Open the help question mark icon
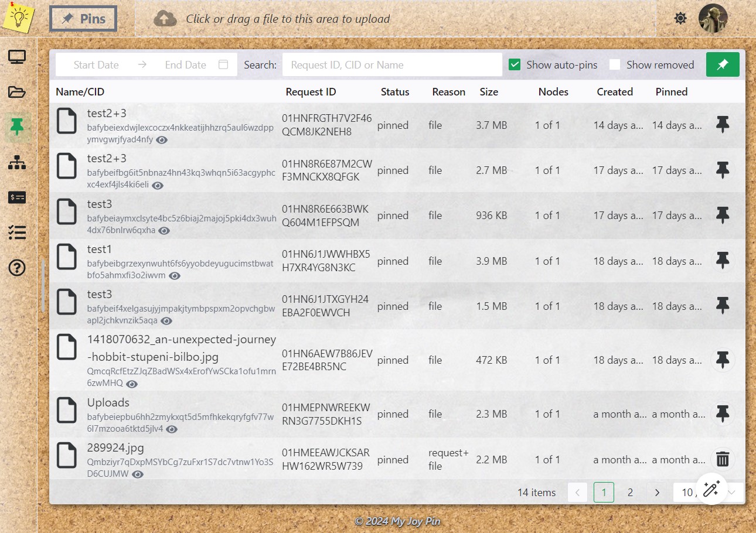This screenshot has height=533, width=756. click(17, 268)
